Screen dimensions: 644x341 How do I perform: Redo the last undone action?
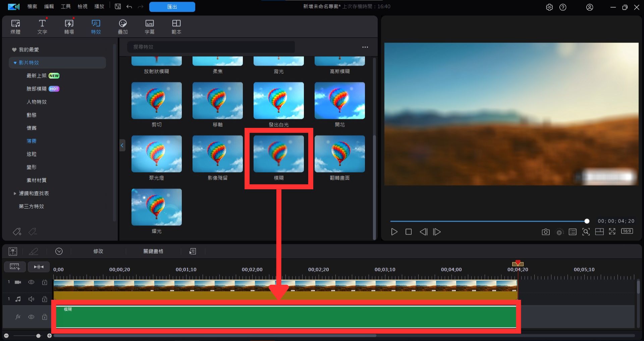pyautogui.click(x=141, y=6)
